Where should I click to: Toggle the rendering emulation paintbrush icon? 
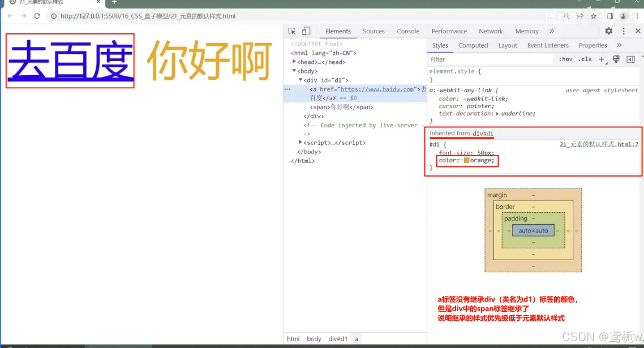pos(616,59)
